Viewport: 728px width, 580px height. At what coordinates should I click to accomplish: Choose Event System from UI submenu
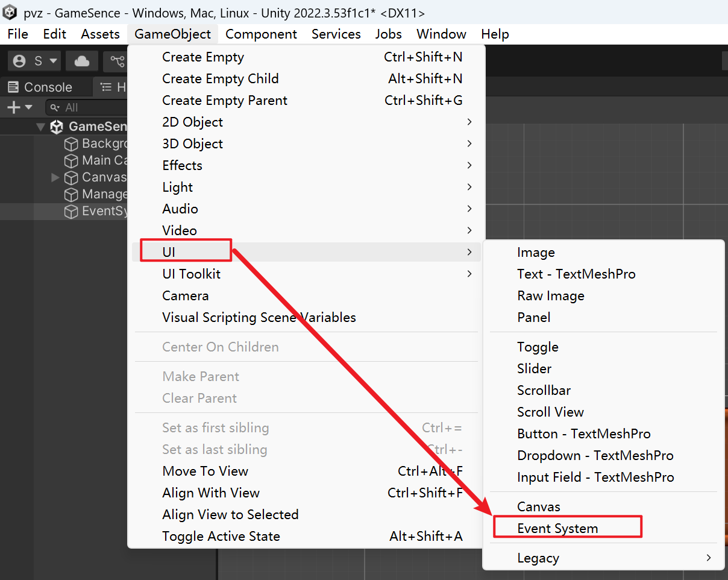(557, 529)
